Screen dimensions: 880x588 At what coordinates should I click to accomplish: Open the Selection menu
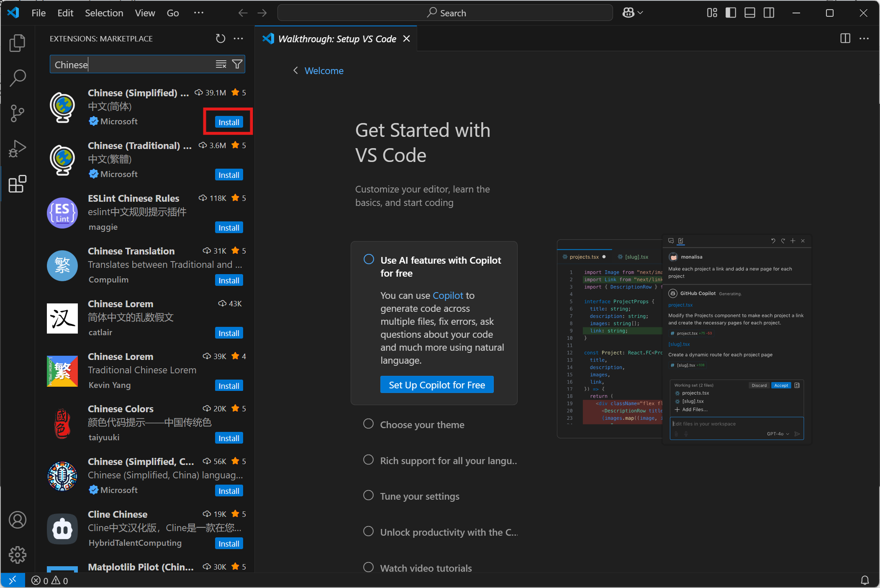tap(104, 13)
